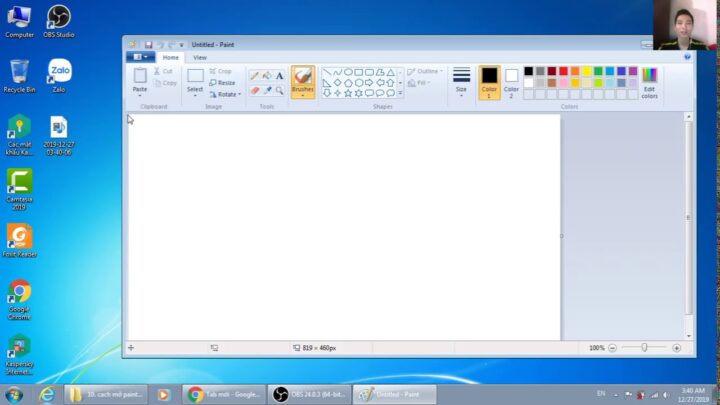The width and height of the screenshot is (720, 405).
Task: Choose the Pentagon shape
Action: click(348, 83)
